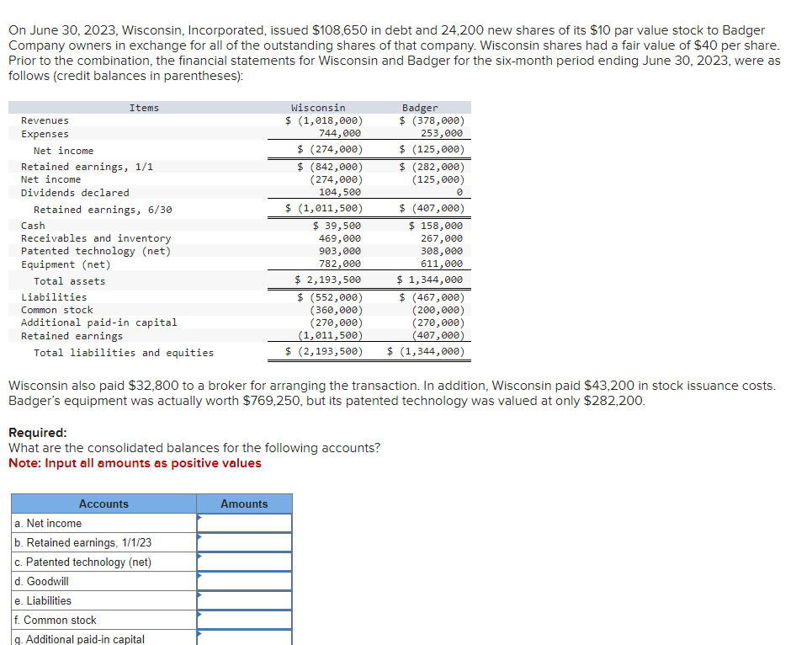Image resolution: width=812 pixels, height=645 pixels.
Task: Click the blue hint triangle beside Patented technology
Action: click(x=200, y=557)
